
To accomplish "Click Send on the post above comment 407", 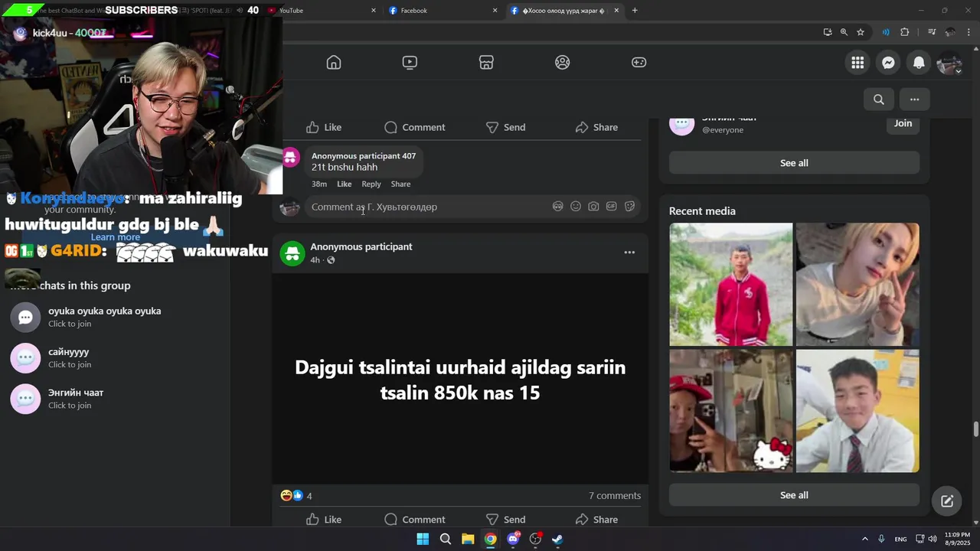I will pos(505,127).
